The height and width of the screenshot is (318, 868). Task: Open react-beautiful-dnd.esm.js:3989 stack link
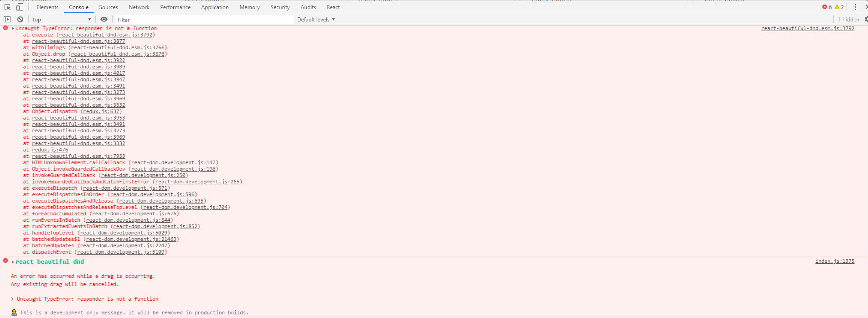pyautogui.click(x=78, y=67)
